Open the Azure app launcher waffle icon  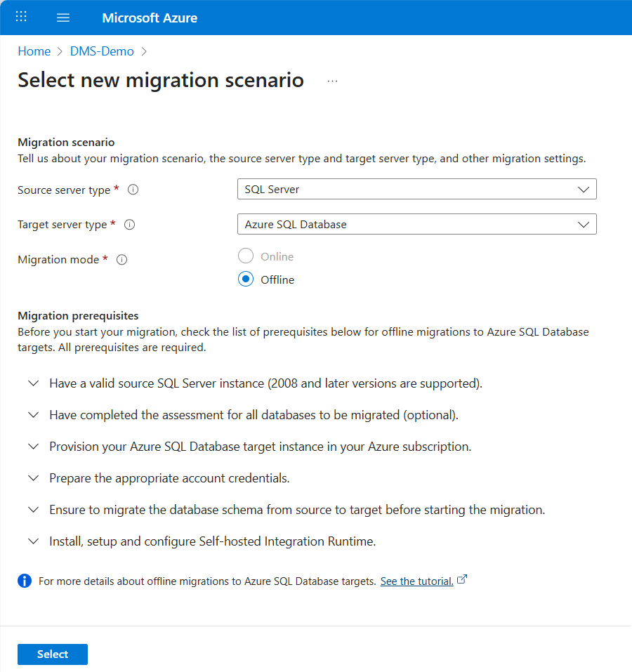20,17
